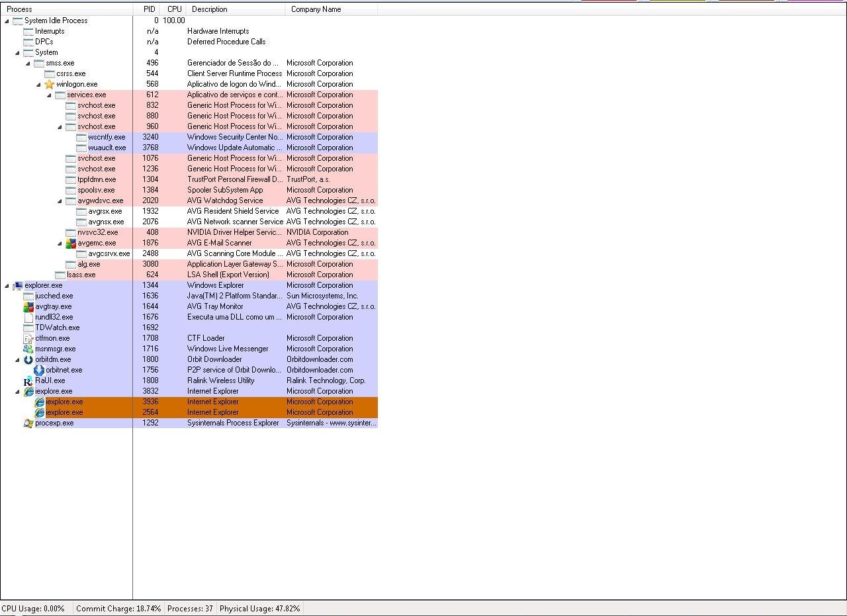Click the 'CPU Usage: 0.00%' status entry
The height and width of the screenshot is (616, 847).
click(x=33, y=609)
